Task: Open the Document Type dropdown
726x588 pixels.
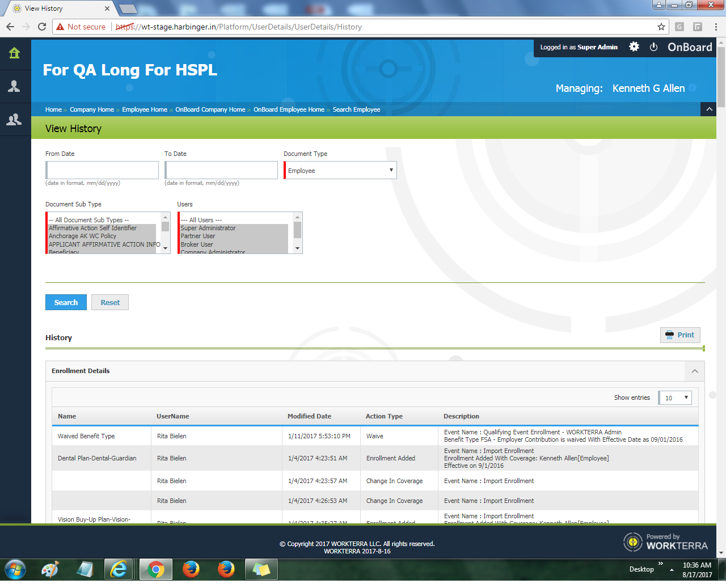Action: click(x=340, y=171)
